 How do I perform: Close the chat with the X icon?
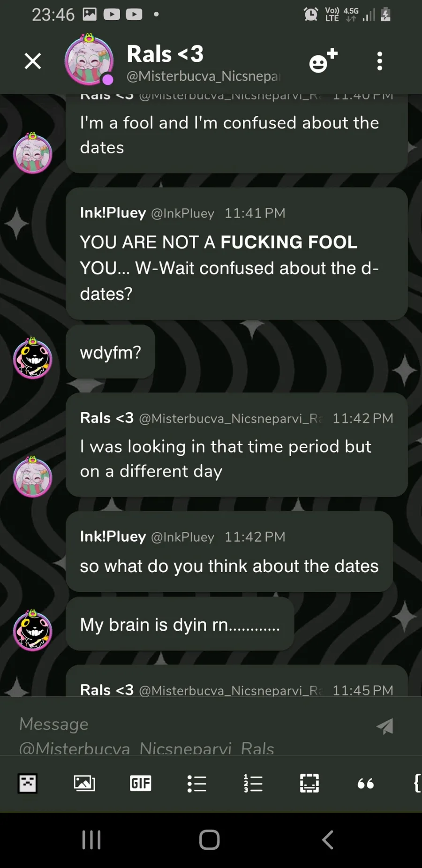coord(33,61)
